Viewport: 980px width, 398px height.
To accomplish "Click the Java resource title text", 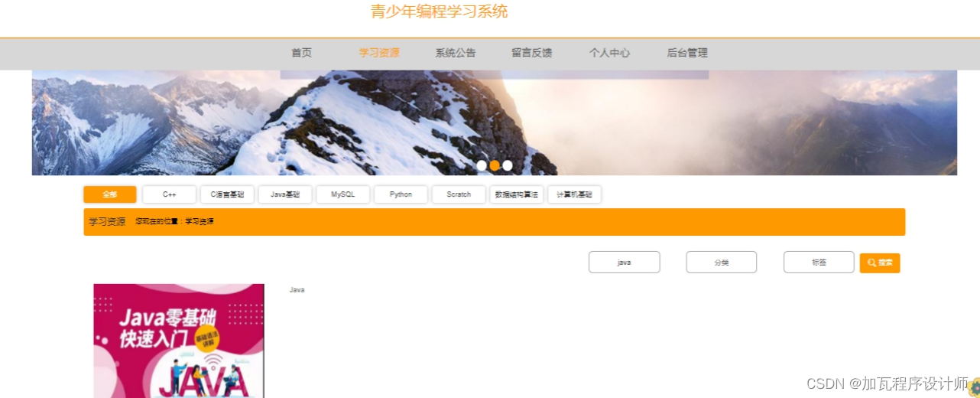I will coord(297,290).
